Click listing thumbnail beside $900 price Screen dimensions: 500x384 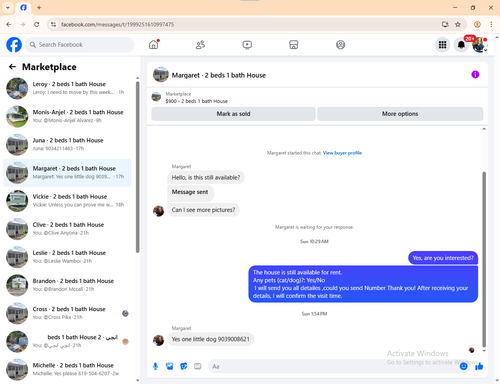[156, 97]
